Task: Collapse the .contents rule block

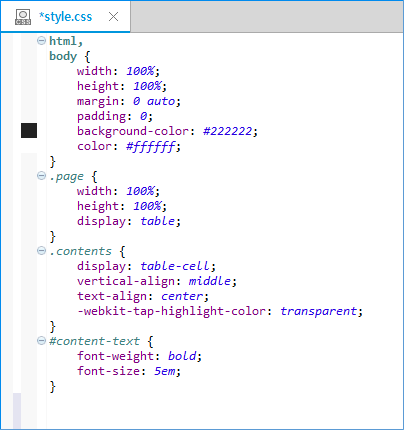Action: click(41, 251)
